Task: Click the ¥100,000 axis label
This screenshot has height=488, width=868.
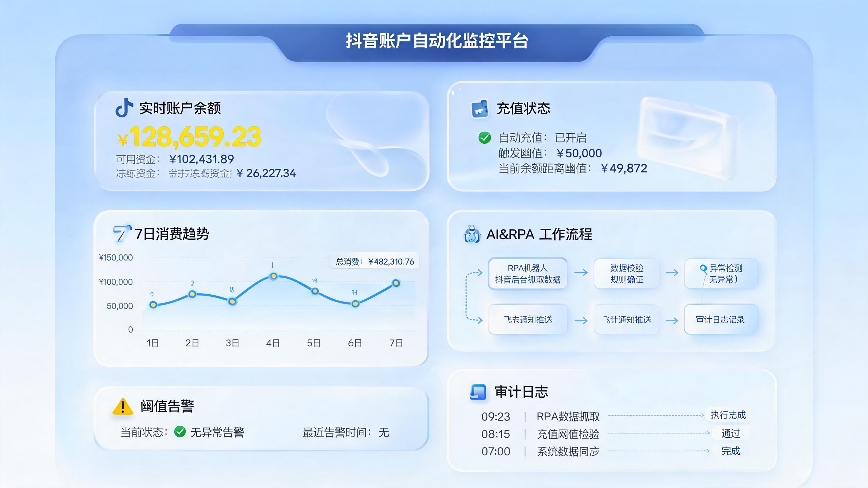Action: 116,282
